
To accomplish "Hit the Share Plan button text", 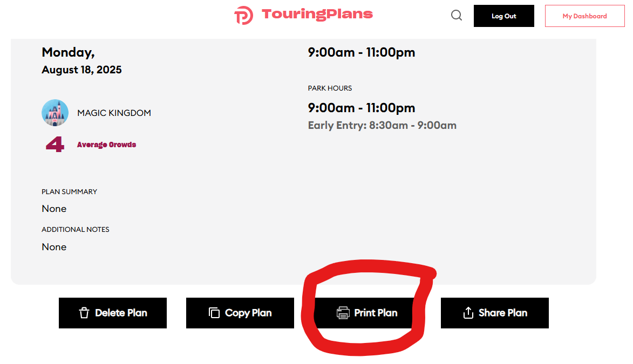I will point(503,313).
